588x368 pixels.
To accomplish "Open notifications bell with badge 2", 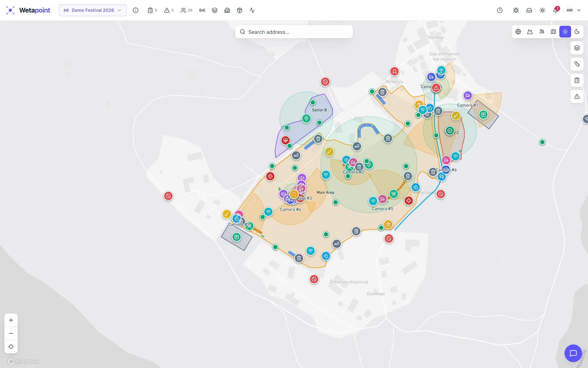I will tap(556, 10).
